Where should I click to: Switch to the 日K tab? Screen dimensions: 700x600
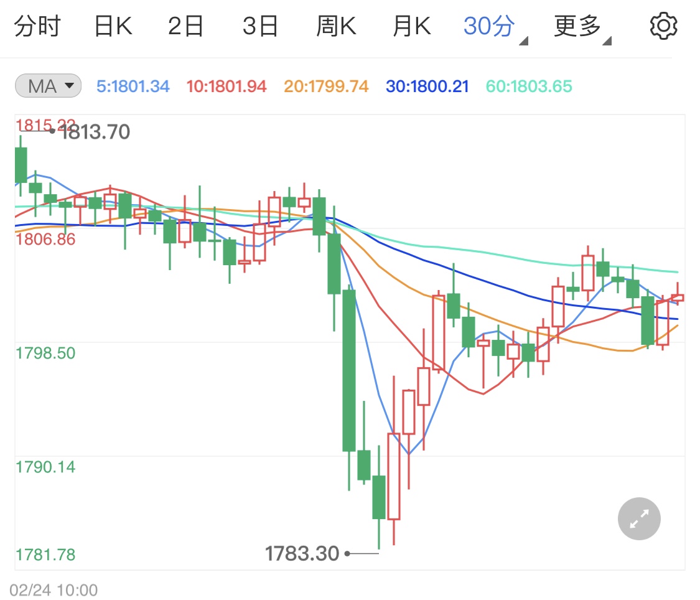click(112, 26)
